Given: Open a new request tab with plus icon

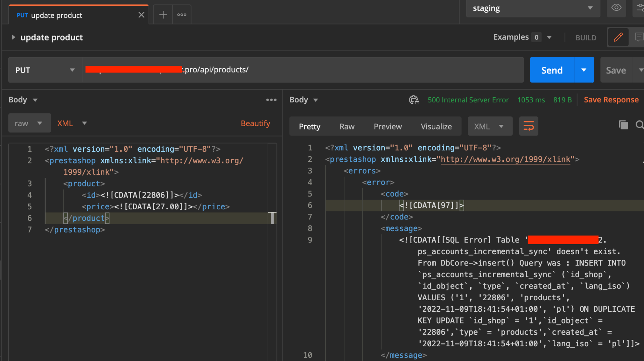Looking at the screenshot, I should 163,15.
